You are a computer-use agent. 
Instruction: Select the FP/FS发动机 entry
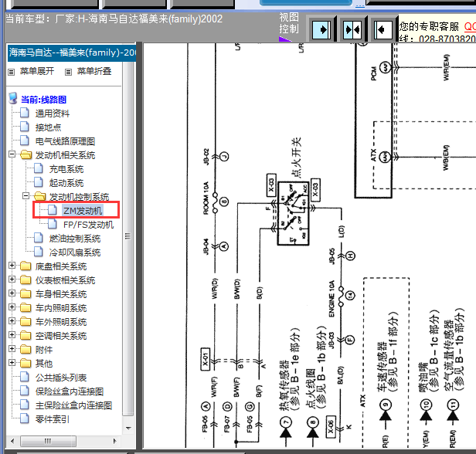point(88,225)
